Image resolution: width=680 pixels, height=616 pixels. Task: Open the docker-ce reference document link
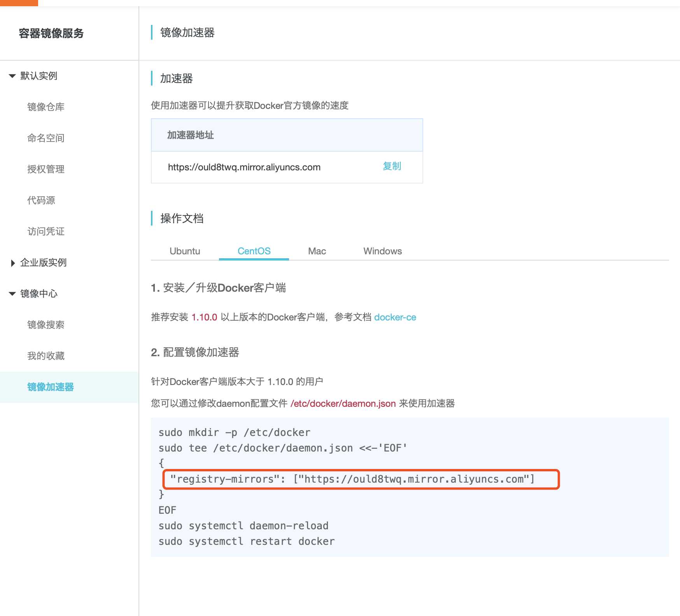pos(395,317)
